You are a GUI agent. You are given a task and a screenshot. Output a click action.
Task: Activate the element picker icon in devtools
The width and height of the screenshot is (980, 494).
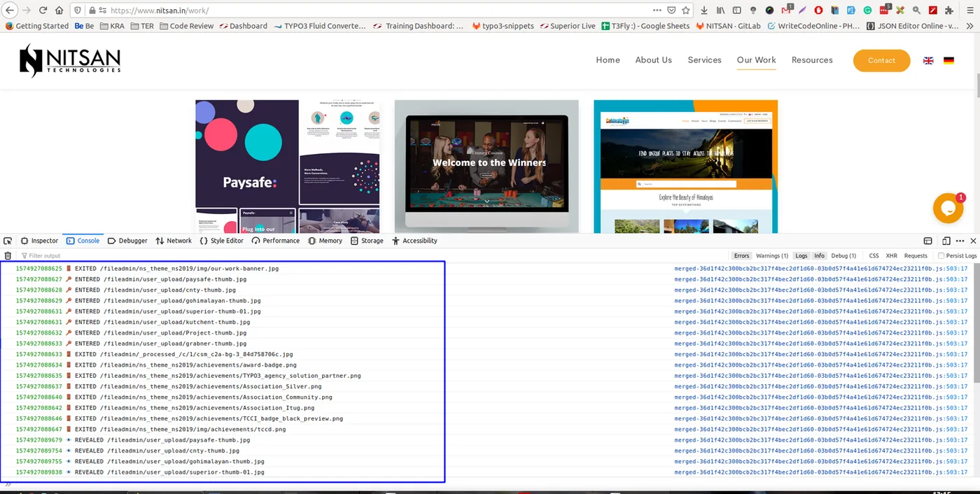8,241
